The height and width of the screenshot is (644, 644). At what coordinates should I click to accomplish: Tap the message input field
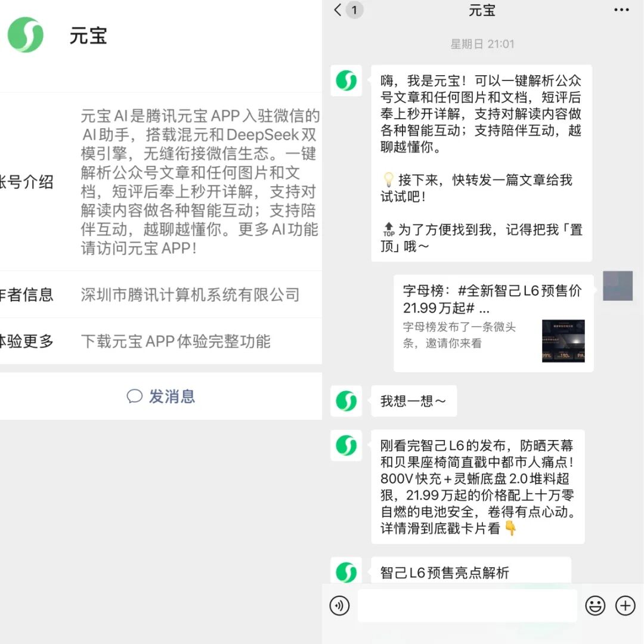click(467, 605)
